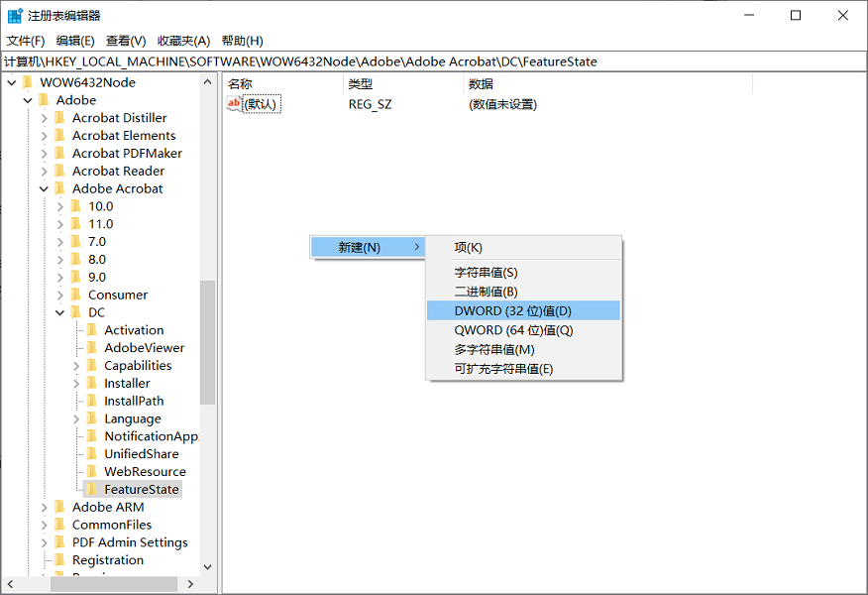Expand the Adobe ARM node
The image size is (868, 595).
tap(45, 508)
